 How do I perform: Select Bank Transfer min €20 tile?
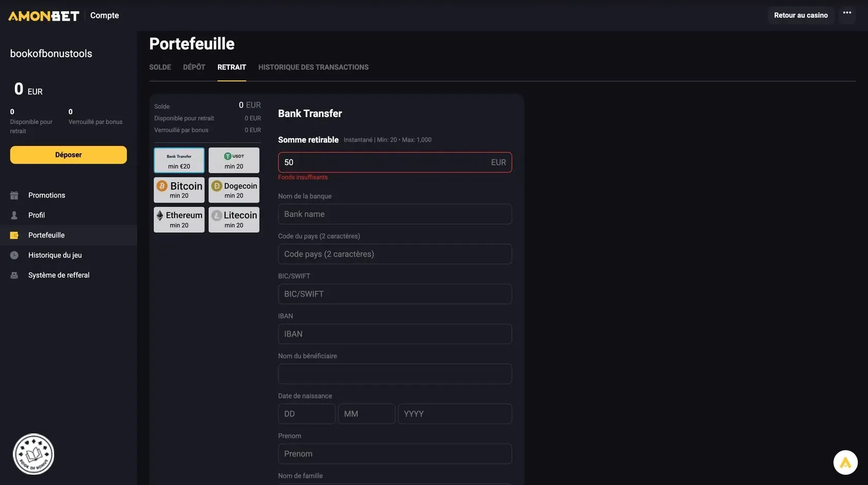179,160
